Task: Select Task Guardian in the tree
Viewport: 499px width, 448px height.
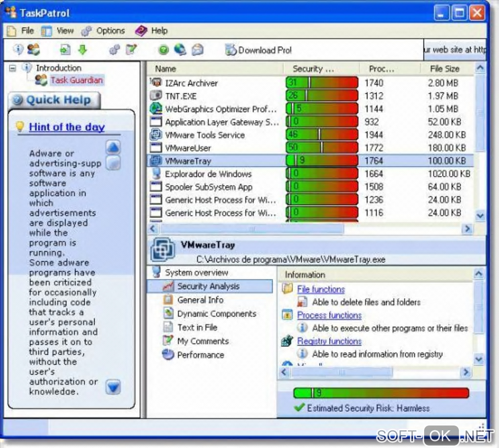Action: pos(77,80)
